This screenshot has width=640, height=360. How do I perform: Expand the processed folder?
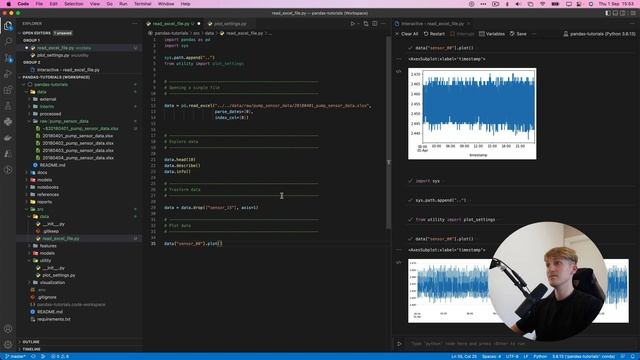50,114
